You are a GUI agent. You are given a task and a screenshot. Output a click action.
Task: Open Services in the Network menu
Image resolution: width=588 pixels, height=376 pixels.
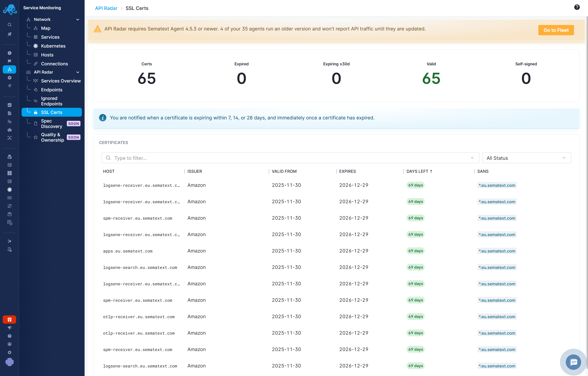pos(50,37)
